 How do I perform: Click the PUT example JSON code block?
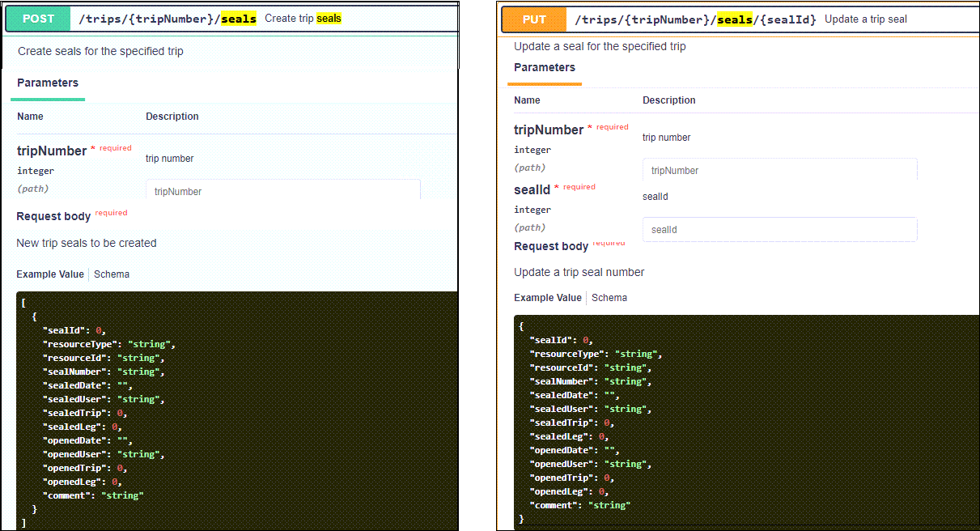pyautogui.click(x=745, y=421)
